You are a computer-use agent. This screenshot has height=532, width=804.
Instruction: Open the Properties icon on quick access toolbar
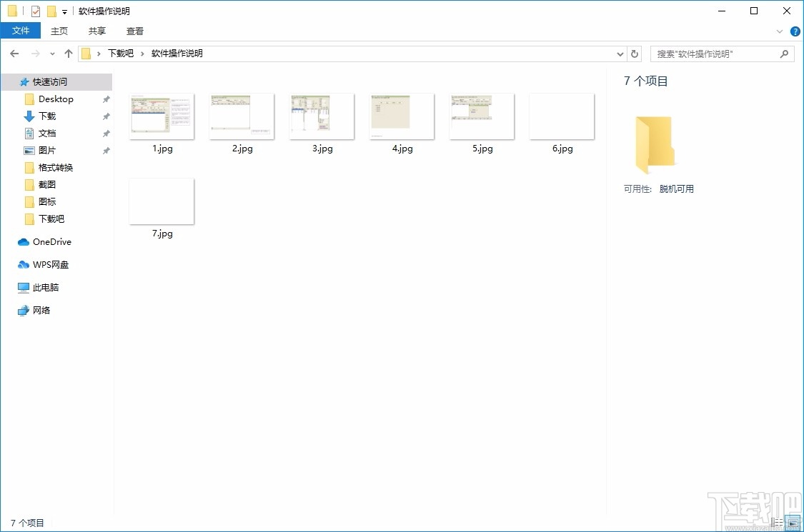click(x=34, y=11)
